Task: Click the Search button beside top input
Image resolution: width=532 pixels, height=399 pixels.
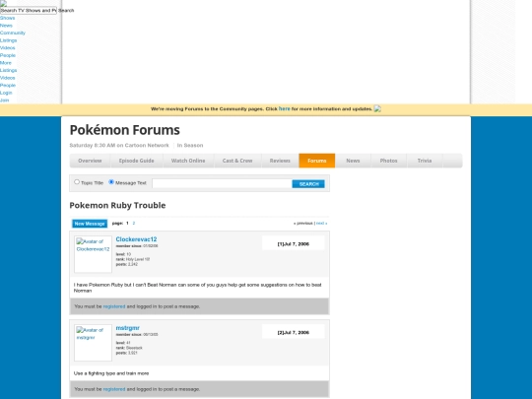Action: 66,11
